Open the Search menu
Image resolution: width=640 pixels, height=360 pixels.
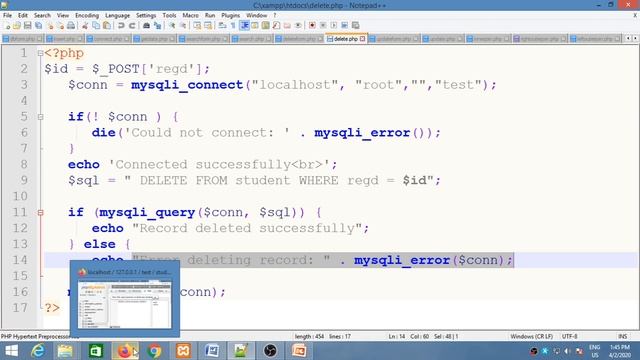point(42,16)
